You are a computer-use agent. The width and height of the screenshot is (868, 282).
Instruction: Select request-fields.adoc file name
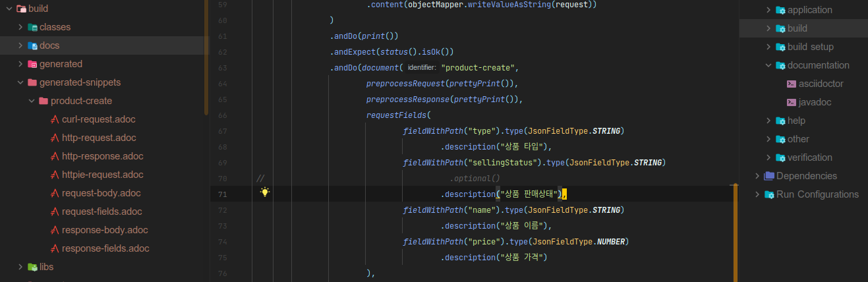(x=102, y=211)
